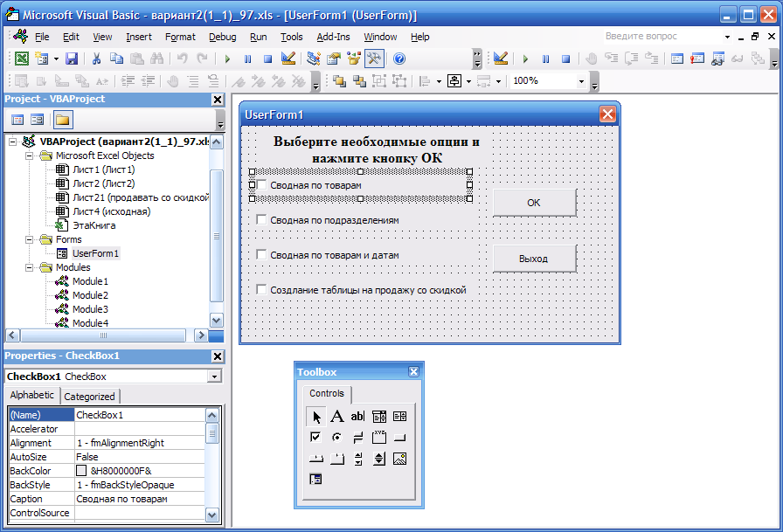Click the Caption property value field
783x532 pixels.
click(x=139, y=499)
